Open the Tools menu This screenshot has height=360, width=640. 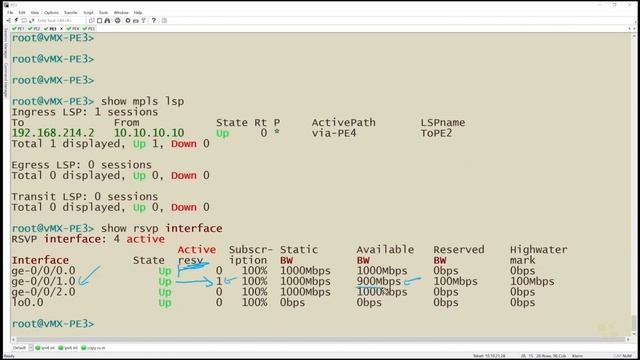(103, 13)
